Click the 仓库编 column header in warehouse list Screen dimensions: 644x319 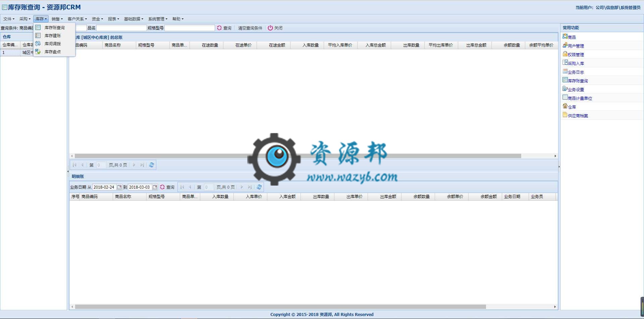(x=10, y=45)
